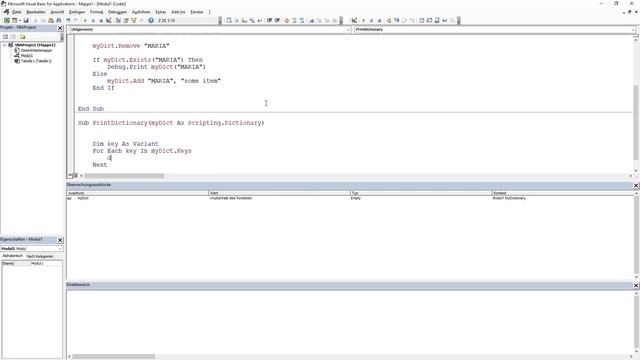
Task: Click the (Name) property value field Modul1
Action: [46, 263]
